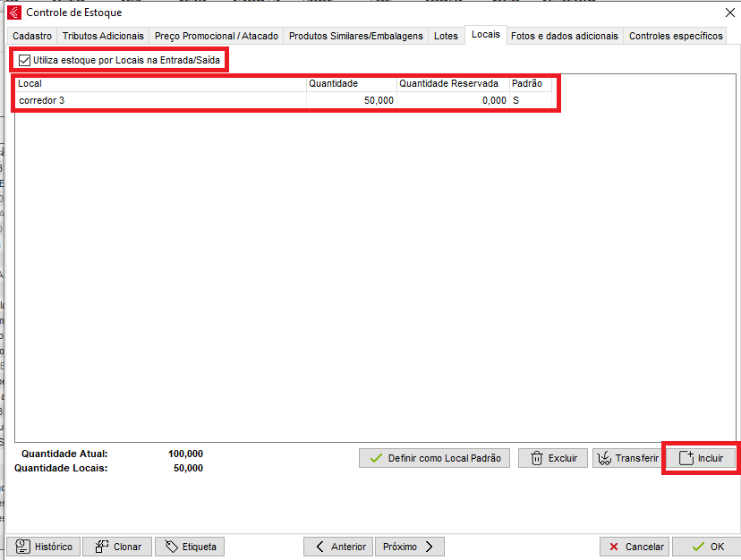The width and height of the screenshot is (741, 560).
Task: Click the Excluir trash icon button
Action: (x=553, y=458)
